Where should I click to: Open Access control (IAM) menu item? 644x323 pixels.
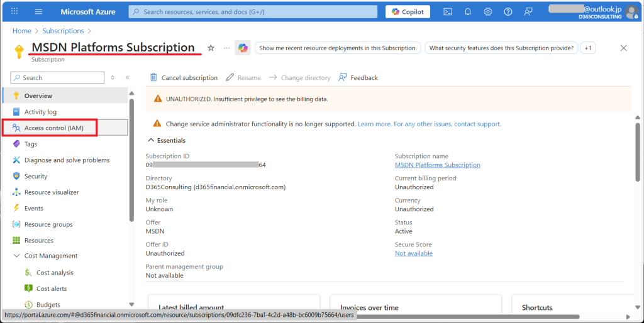(x=53, y=128)
